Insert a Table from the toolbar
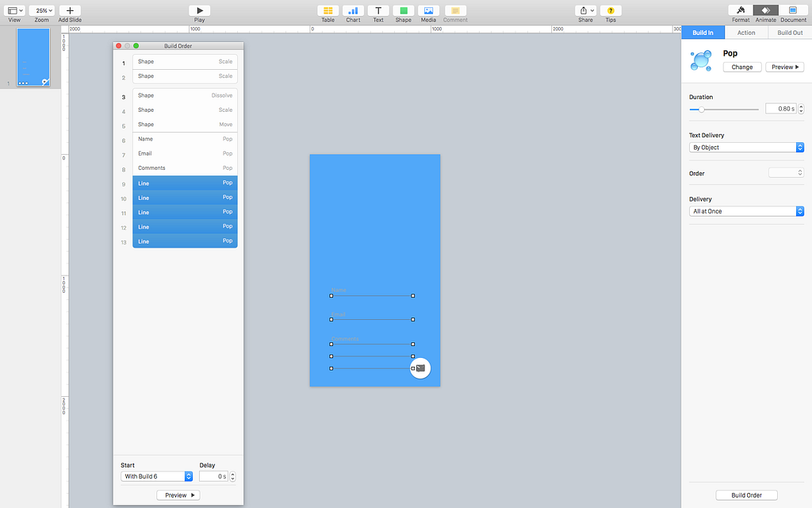Image resolution: width=812 pixels, height=508 pixels. [327, 10]
